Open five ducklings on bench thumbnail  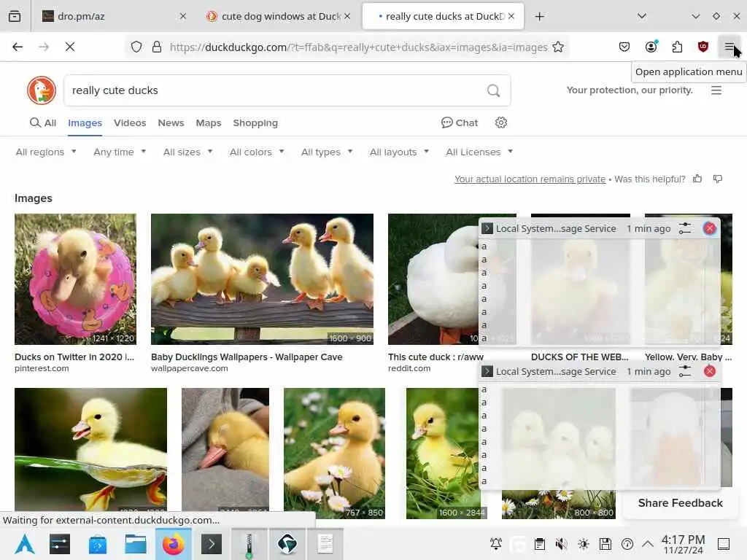point(262,279)
